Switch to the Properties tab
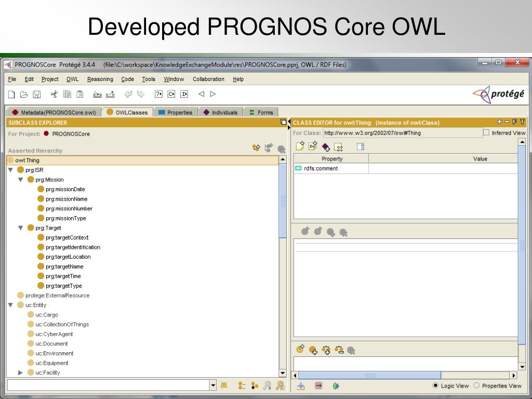Image resolution: width=532 pixels, height=399 pixels. [176, 112]
